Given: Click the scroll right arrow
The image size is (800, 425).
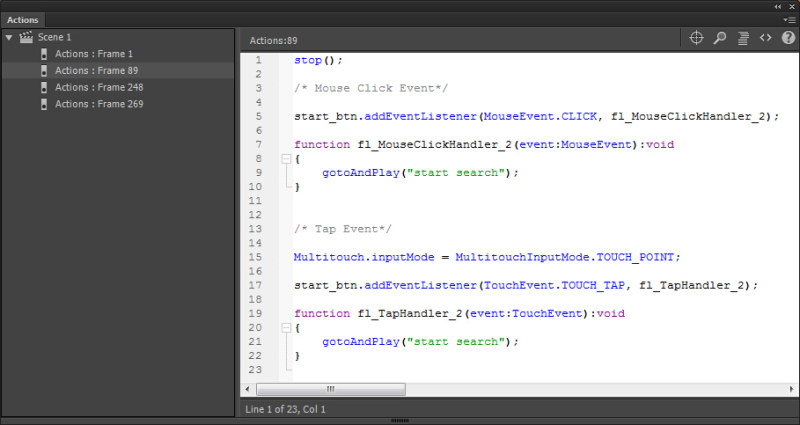Looking at the screenshot, I should [791, 389].
